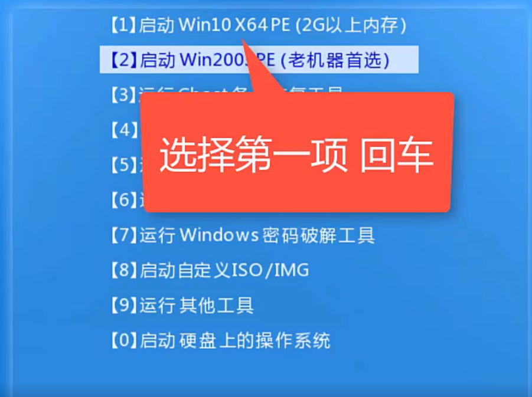The width and height of the screenshot is (532, 397).
Task: Select 运行 Windows 密码破解工具 entry
Action: [243, 235]
